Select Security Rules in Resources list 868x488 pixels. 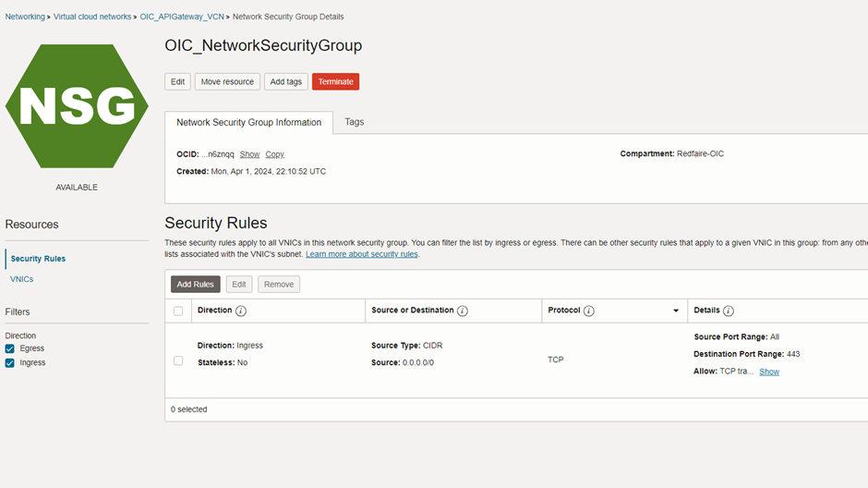click(x=38, y=259)
